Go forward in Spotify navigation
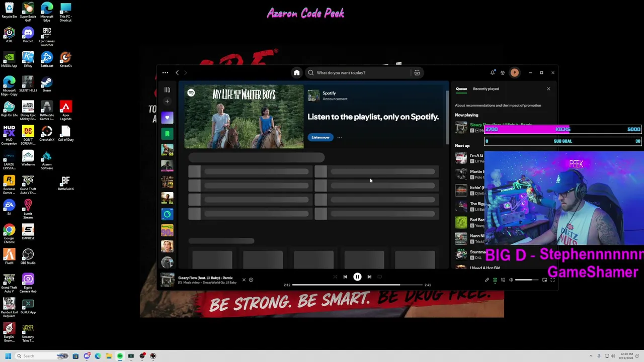The width and height of the screenshot is (644, 362). (x=185, y=73)
